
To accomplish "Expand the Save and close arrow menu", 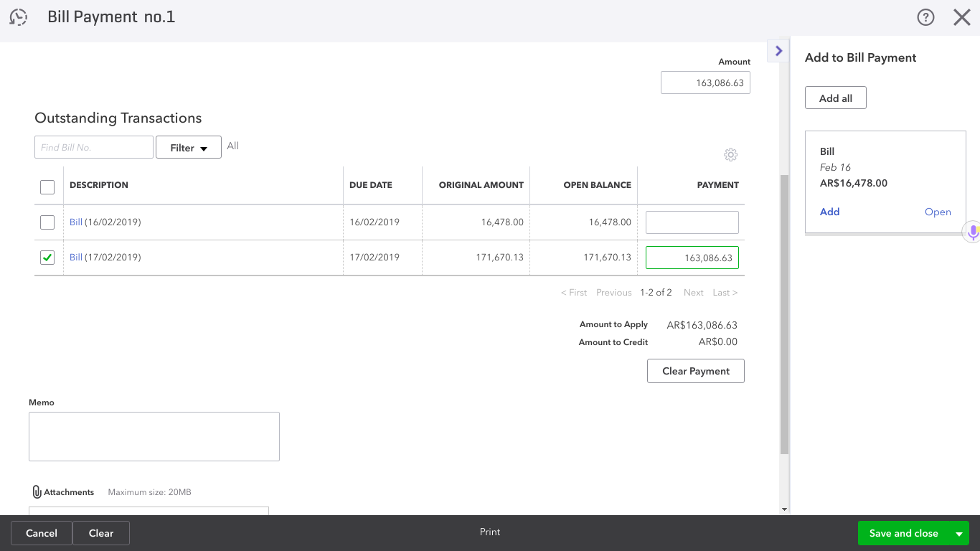I will (x=958, y=534).
